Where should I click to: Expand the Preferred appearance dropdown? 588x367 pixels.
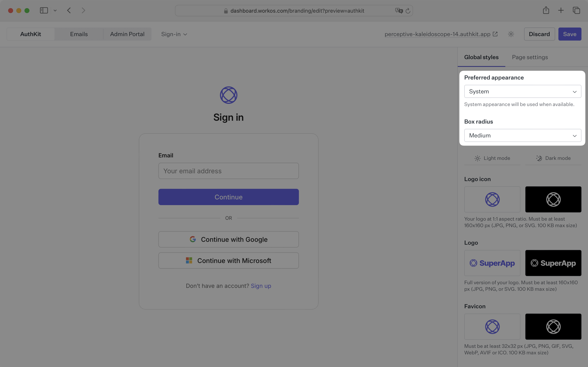tap(522, 91)
